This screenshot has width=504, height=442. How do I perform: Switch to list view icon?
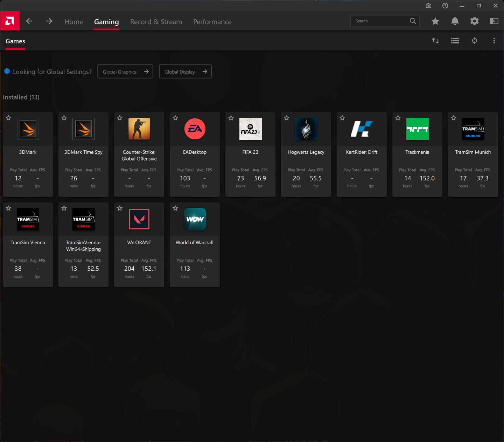455,41
